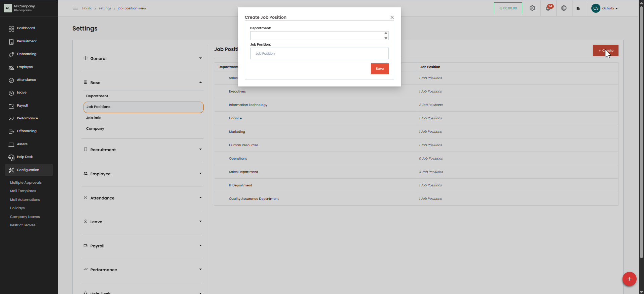The height and width of the screenshot is (294, 644).
Task: Close the Create Job Position dialog
Action: point(392,17)
